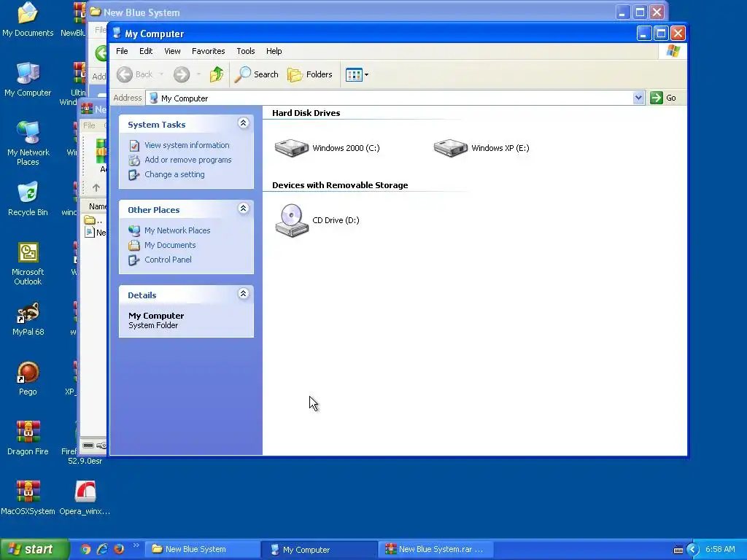Select the My Documents desktop icon
747x560 pixels.
[x=28, y=20]
